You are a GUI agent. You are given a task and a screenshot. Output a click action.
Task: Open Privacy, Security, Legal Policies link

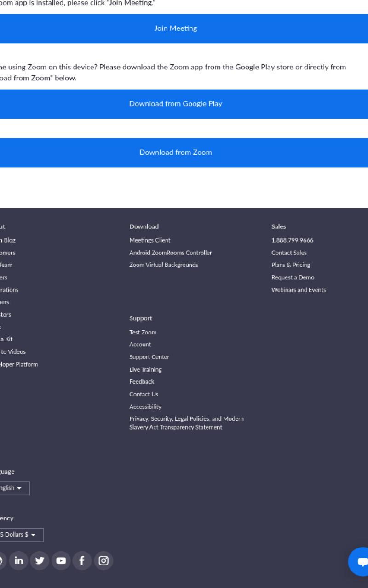pyautogui.click(x=187, y=423)
